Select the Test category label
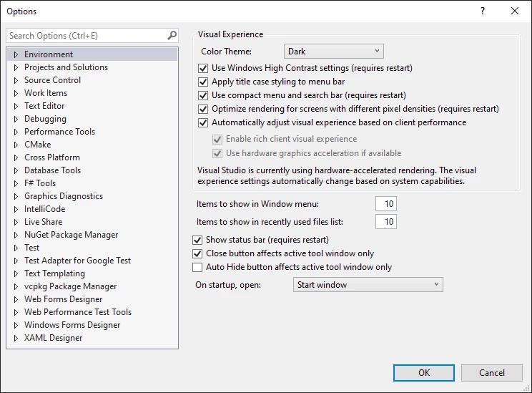532x393 pixels. [x=32, y=248]
